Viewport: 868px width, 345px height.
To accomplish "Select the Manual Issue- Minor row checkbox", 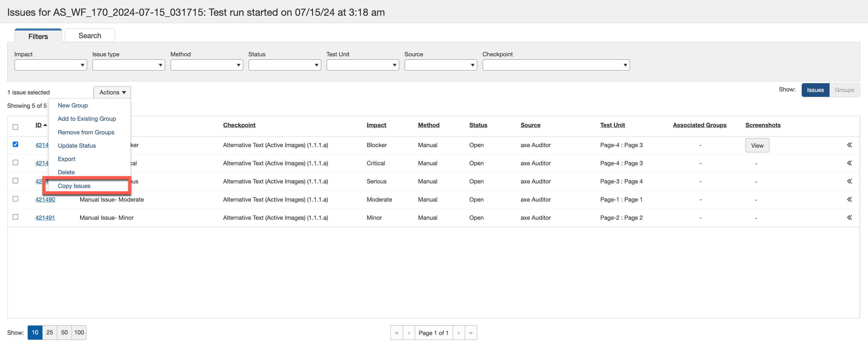I will click(15, 217).
